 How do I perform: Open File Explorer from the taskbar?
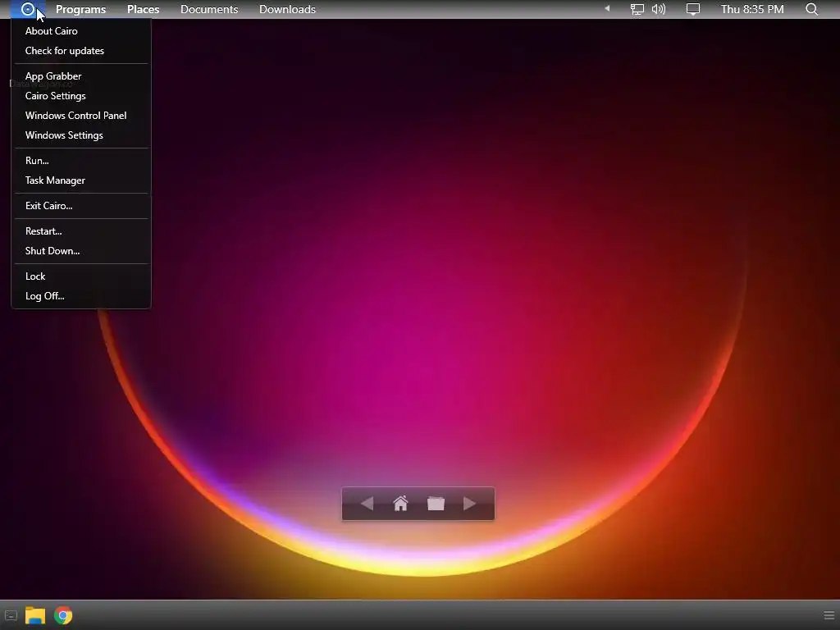(x=35, y=615)
